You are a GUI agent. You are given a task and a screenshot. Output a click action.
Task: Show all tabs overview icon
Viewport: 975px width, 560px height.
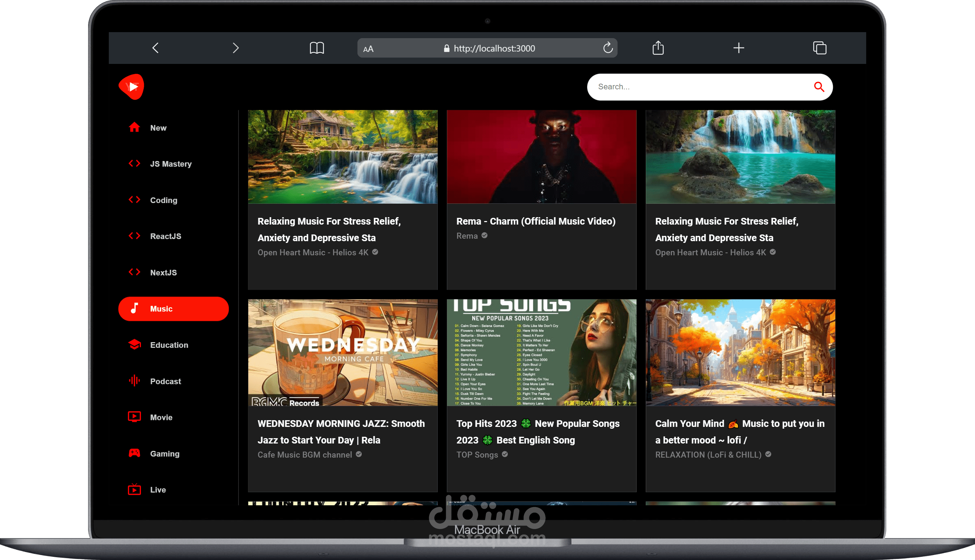(x=820, y=48)
